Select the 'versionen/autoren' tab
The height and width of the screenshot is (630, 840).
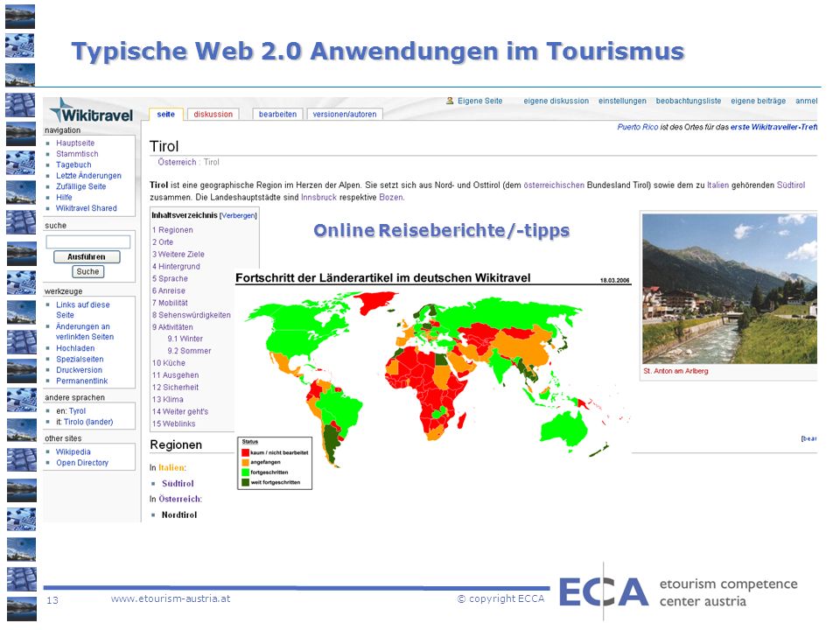coord(345,114)
